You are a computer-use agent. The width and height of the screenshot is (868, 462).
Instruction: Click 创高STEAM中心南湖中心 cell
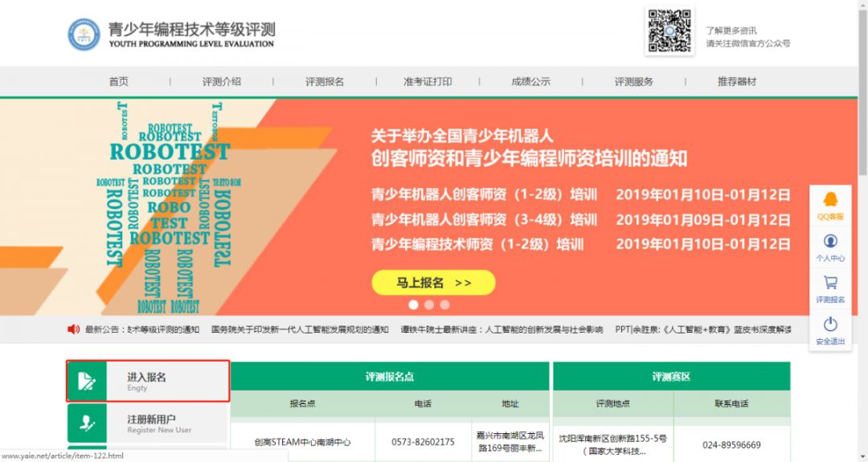tap(302, 442)
